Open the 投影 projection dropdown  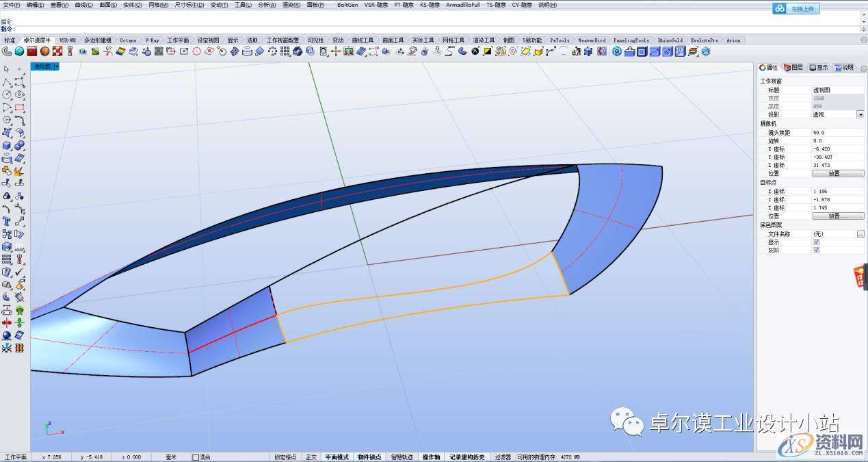point(860,114)
